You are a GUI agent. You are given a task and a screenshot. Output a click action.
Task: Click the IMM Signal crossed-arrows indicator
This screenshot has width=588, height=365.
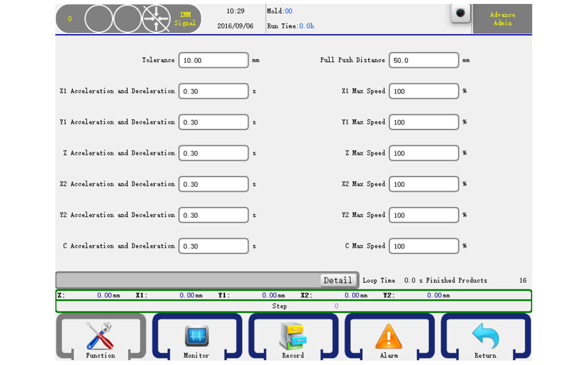[x=156, y=19]
